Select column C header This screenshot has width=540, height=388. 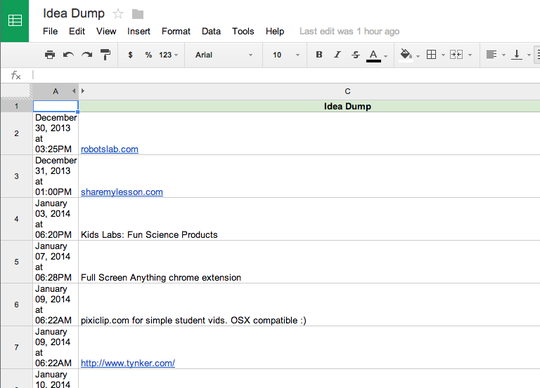click(x=347, y=91)
